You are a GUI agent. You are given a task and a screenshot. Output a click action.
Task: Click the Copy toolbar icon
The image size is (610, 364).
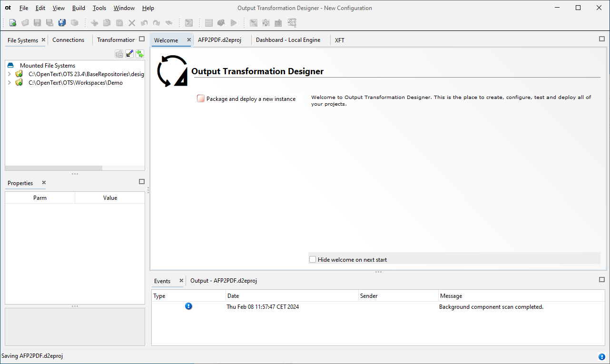point(107,23)
